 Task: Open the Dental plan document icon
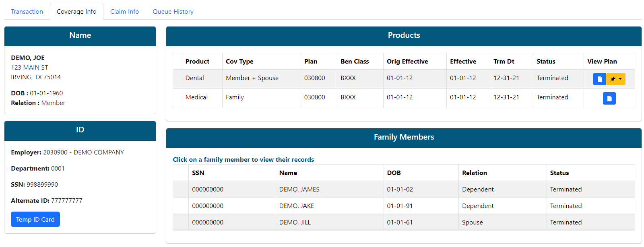click(599, 79)
